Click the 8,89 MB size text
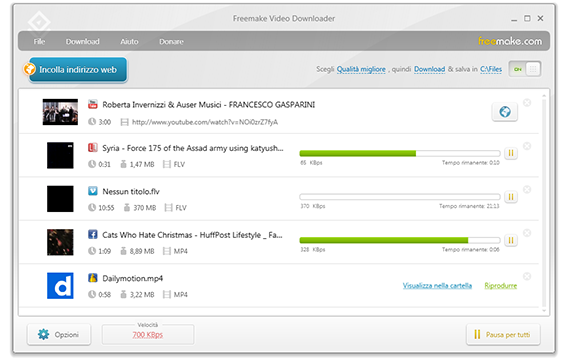 pos(142,251)
